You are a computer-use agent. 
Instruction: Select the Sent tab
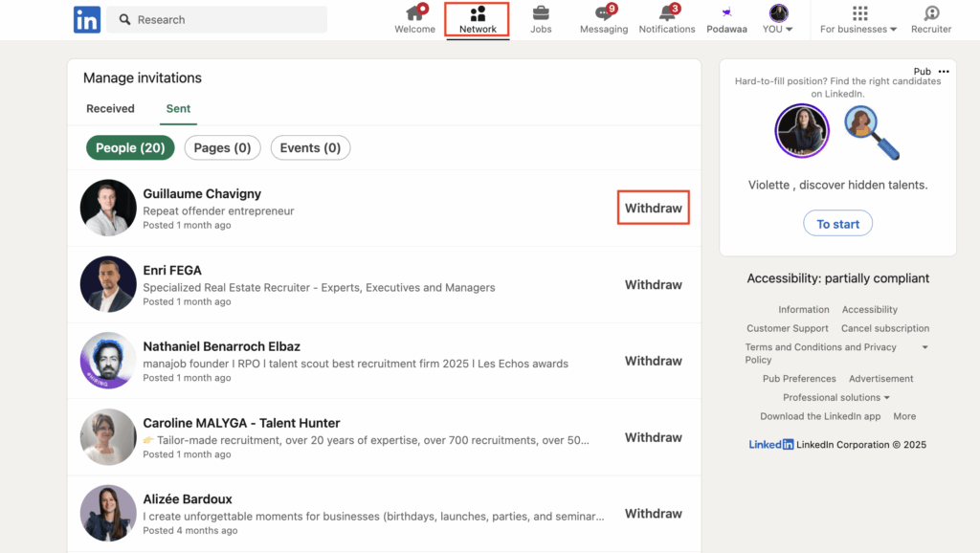click(x=178, y=108)
